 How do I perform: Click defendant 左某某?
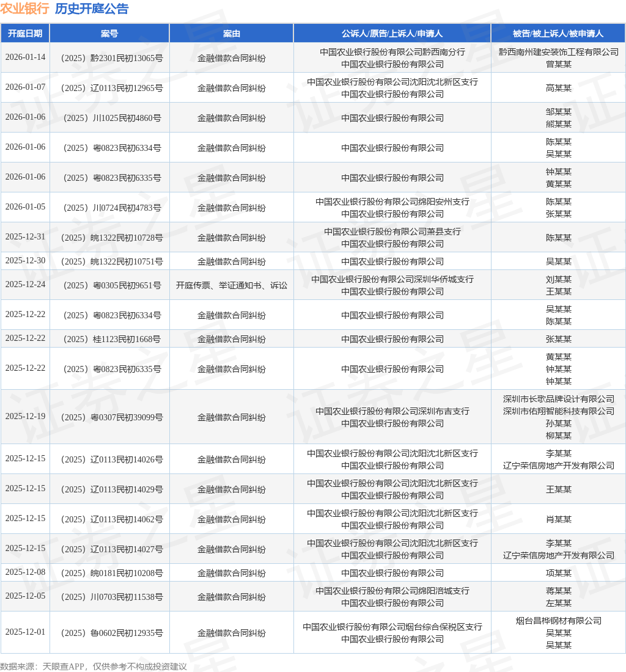point(558,603)
